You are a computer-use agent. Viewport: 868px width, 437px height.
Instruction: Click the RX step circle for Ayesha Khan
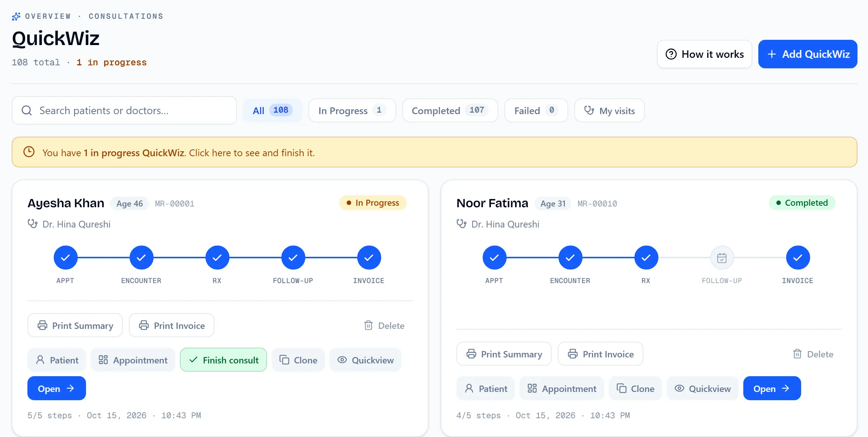pos(217,258)
